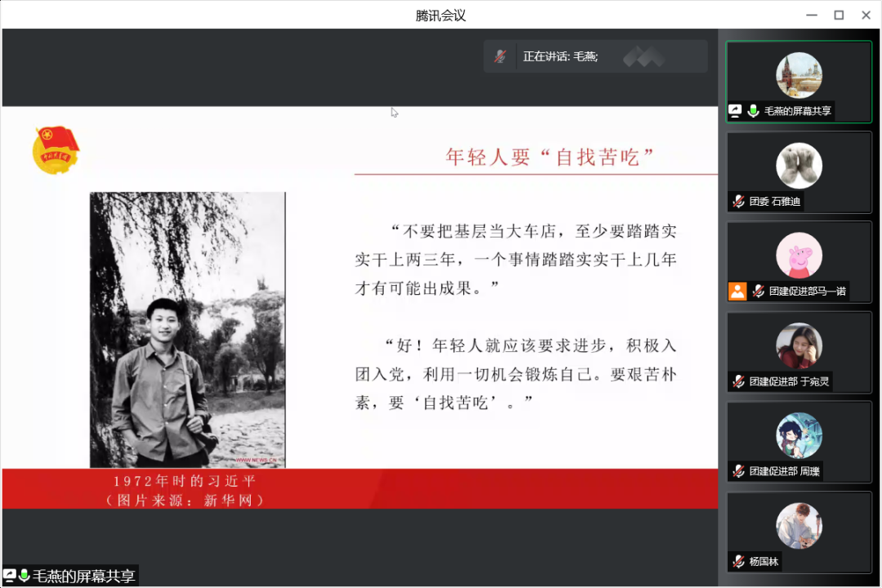Screen dimensions: 882x588
Task: Close the 腾讯会议 window
Action: (866, 16)
